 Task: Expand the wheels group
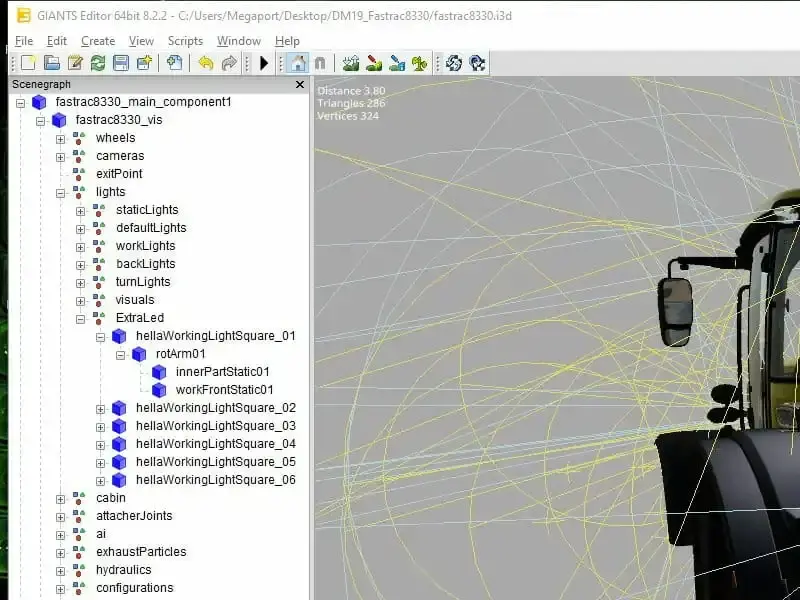click(x=60, y=139)
